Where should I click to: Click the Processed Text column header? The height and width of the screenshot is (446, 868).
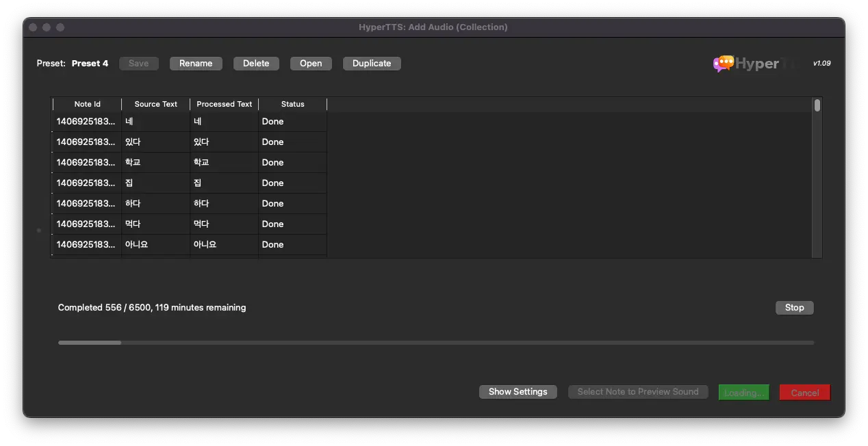[x=225, y=105]
